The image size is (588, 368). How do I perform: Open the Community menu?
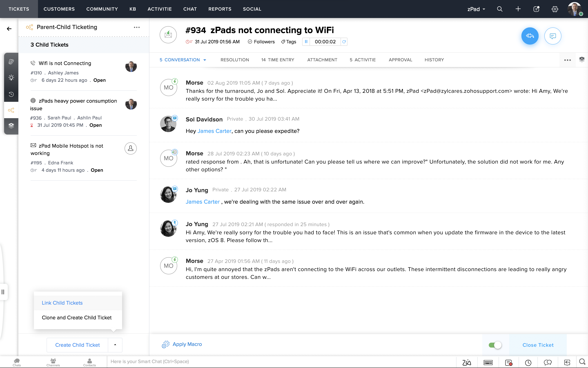pyautogui.click(x=102, y=9)
